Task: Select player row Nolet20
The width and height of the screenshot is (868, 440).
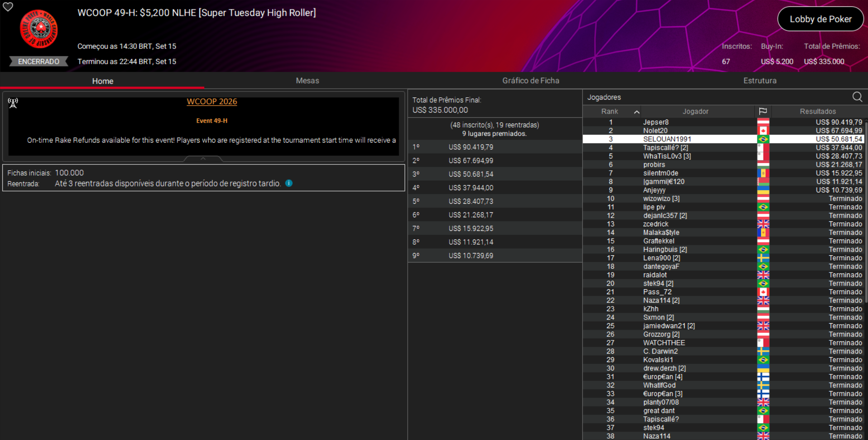Action: pos(723,131)
